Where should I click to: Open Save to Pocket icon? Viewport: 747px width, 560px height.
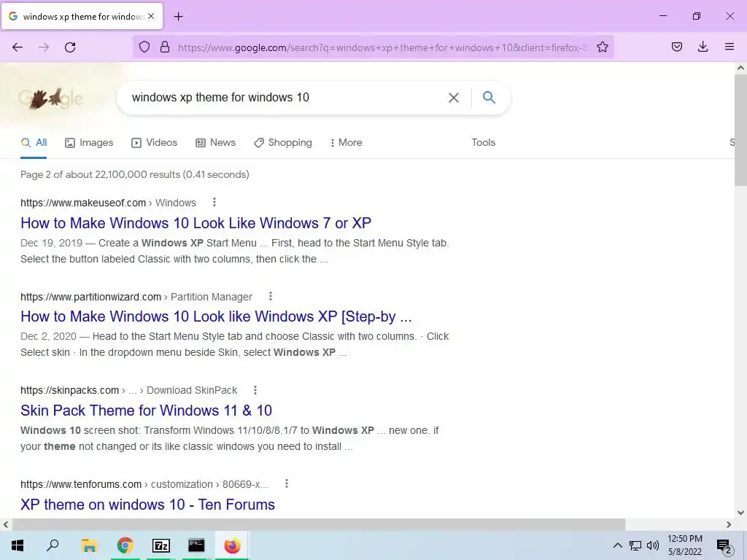(x=677, y=47)
